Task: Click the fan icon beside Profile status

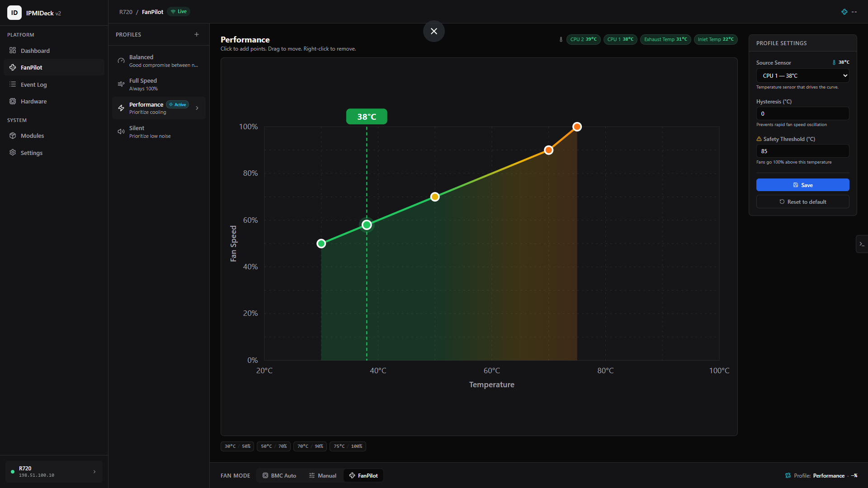Action: point(788,475)
